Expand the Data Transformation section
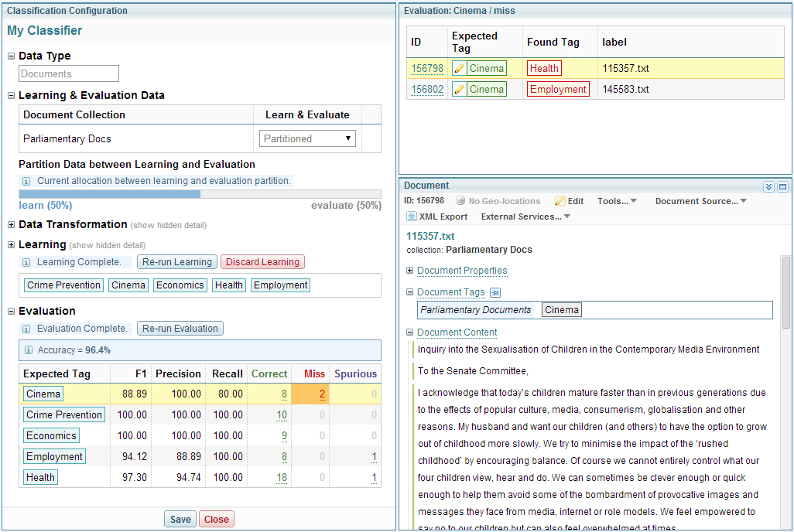794x532 pixels. [12, 225]
